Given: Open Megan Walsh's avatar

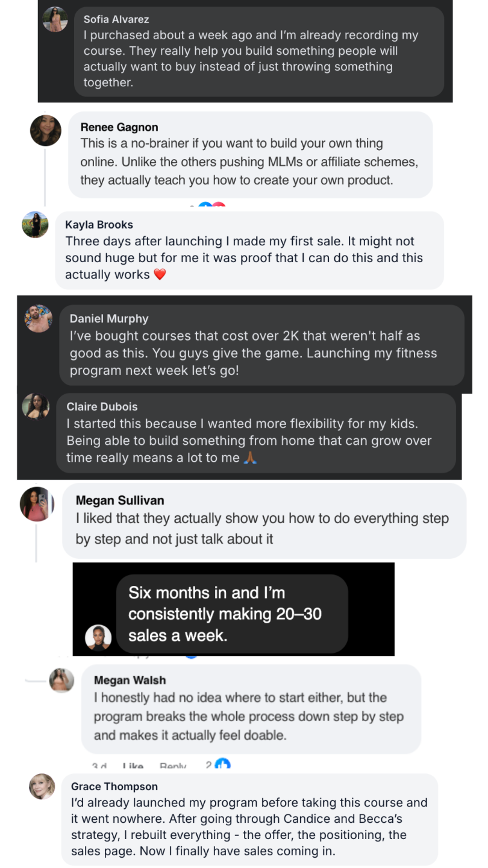Looking at the screenshot, I should point(61,681).
